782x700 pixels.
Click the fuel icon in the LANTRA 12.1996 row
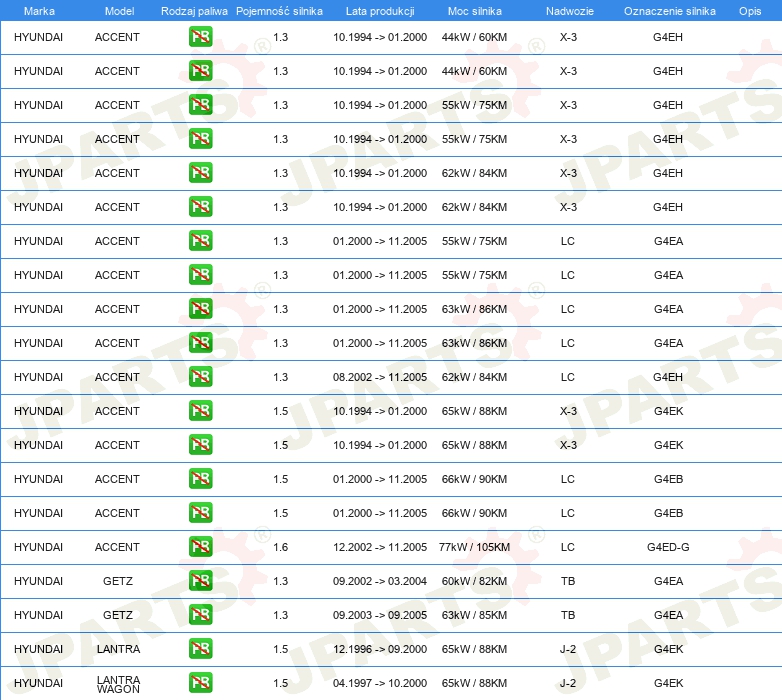click(200, 648)
